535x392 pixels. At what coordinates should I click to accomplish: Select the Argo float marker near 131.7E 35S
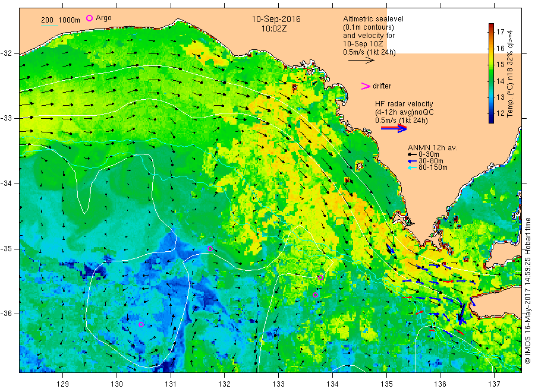coord(210,248)
